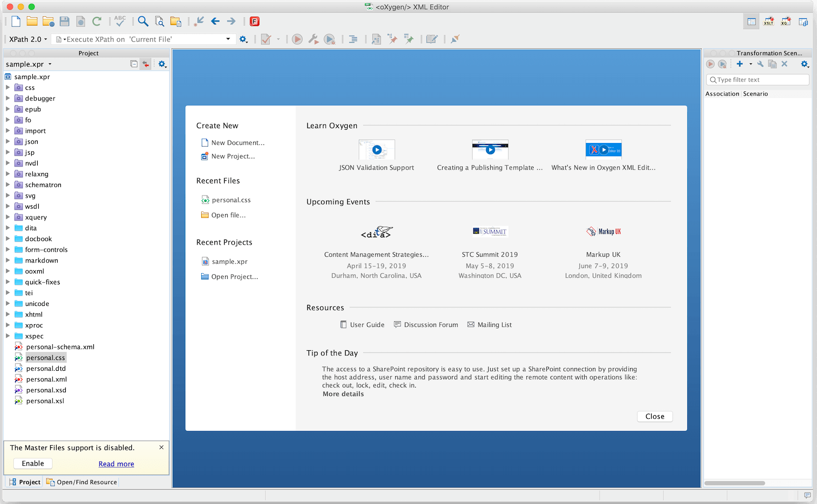Open URL with the folder-globe icon
This screenshot has height=504, width=817.
pyautogui.click(x=49, y=21)
